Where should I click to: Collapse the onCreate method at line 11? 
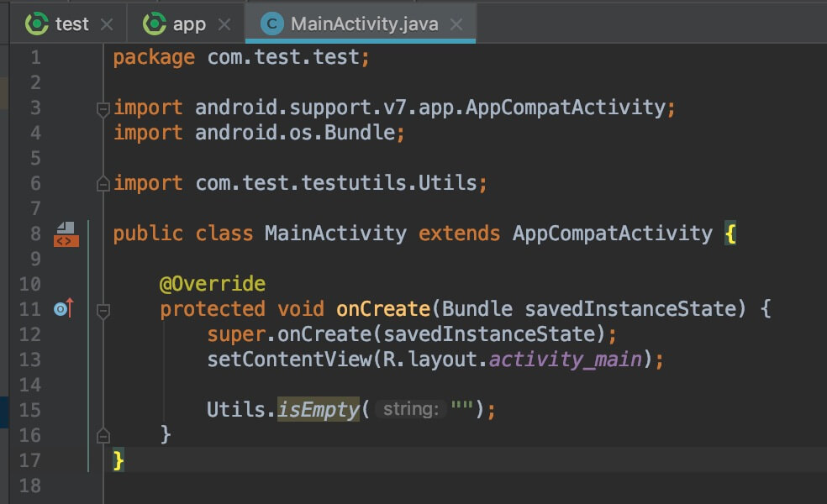point(103,311)
